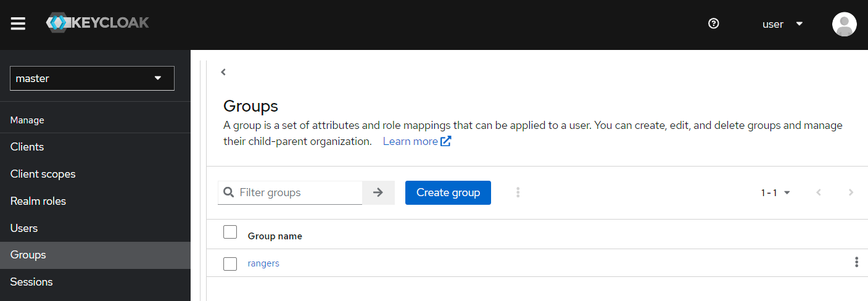Select Groups in the sidebar
This screenshot has height=301, width=868.
[x=95, y=255]
